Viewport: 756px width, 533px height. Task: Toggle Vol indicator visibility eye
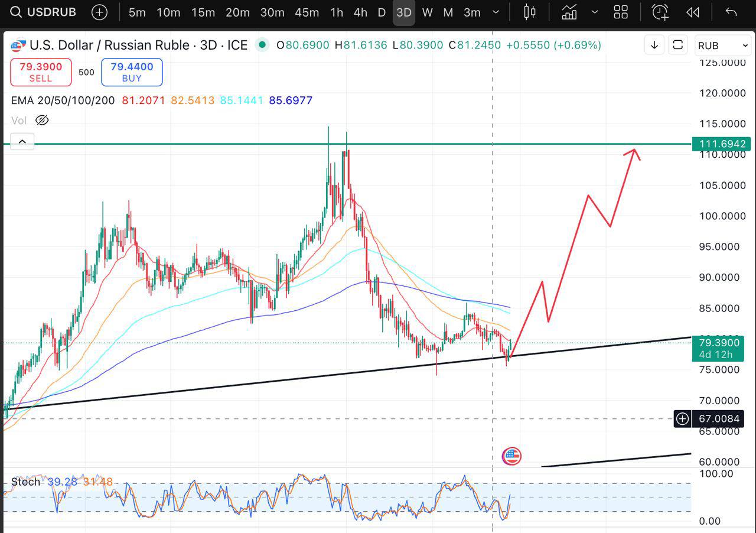coord(41,121)
